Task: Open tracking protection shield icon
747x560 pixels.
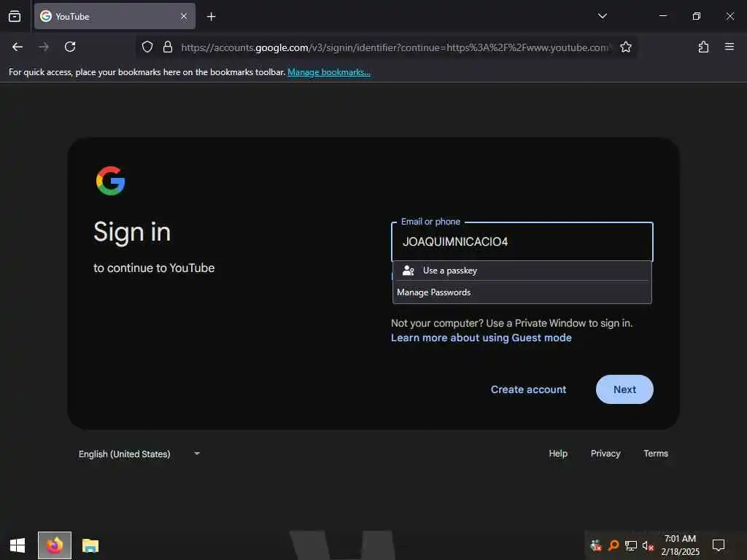Action: (x=147, y=47)
